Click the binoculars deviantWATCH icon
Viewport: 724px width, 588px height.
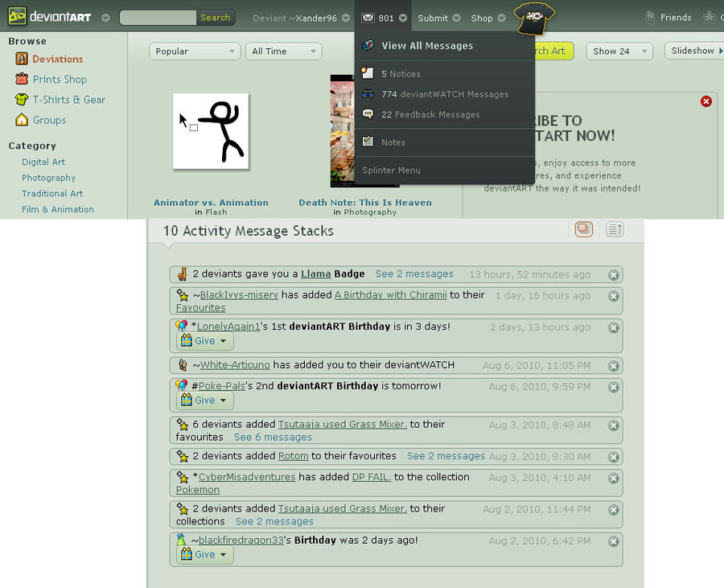point(368,93)
